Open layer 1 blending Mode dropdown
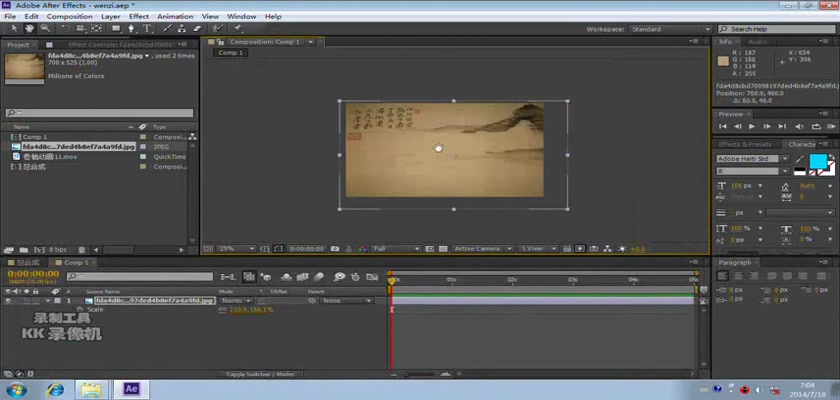 (237, 301)
